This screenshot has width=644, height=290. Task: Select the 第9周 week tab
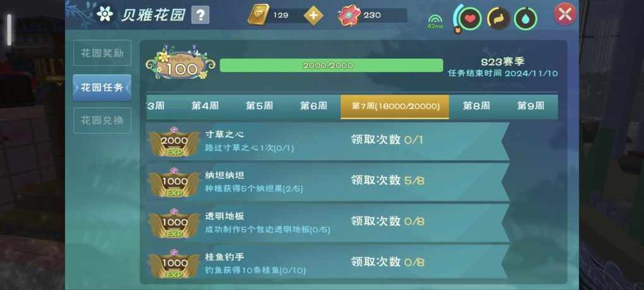pos(530,106)
